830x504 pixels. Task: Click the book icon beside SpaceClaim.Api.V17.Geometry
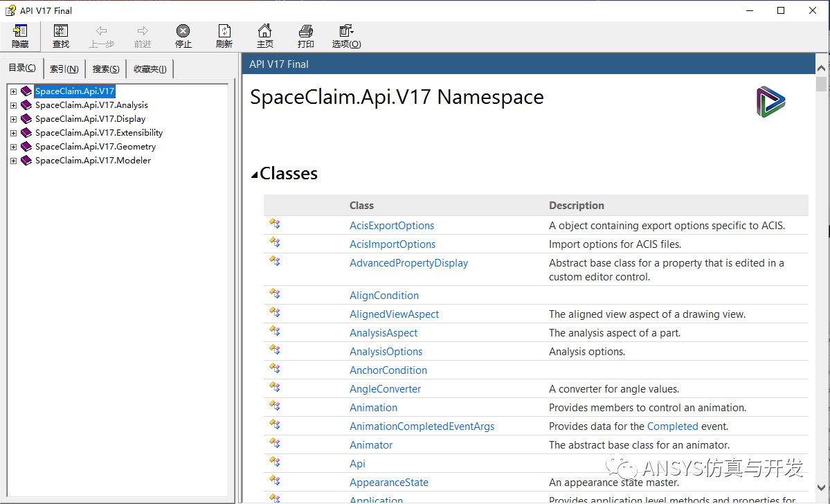click(x=26, y=146)
